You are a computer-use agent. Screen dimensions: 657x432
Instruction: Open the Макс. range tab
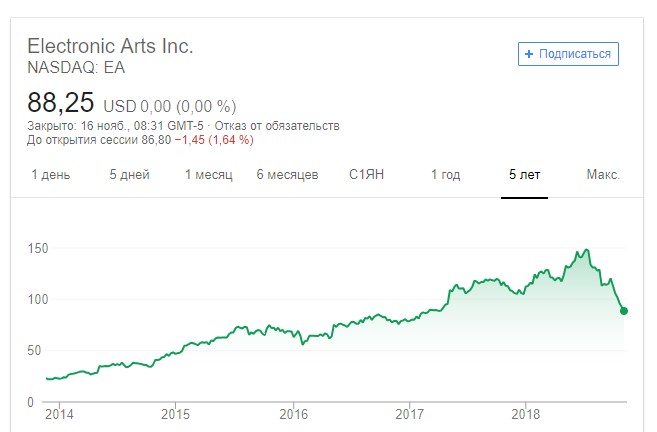603,175
